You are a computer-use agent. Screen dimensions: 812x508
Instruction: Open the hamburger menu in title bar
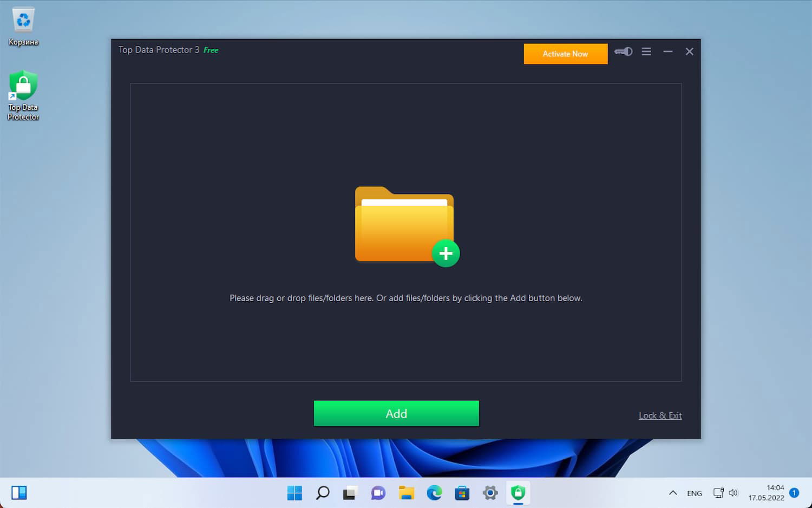point(646,51)
